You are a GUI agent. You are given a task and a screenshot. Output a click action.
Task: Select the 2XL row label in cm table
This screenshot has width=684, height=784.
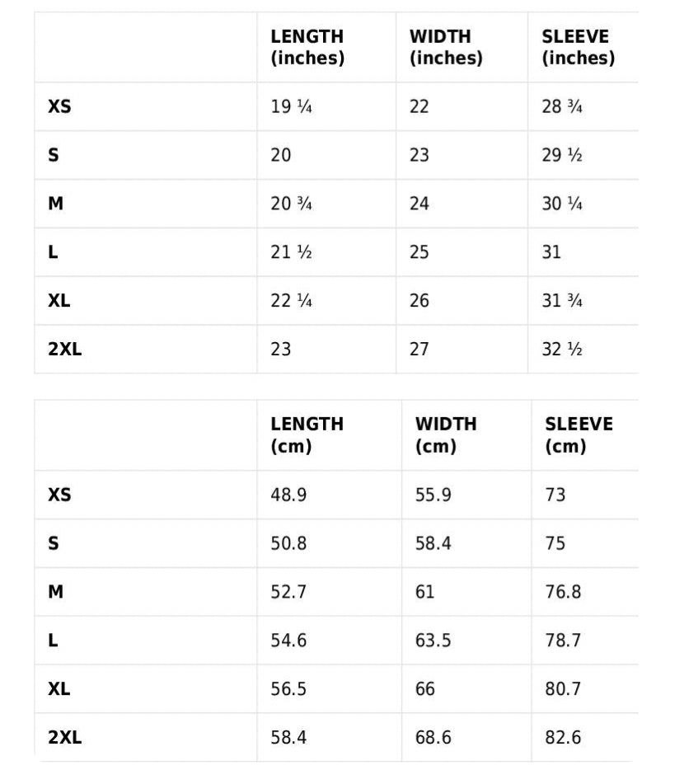click(x=65, y=737)
